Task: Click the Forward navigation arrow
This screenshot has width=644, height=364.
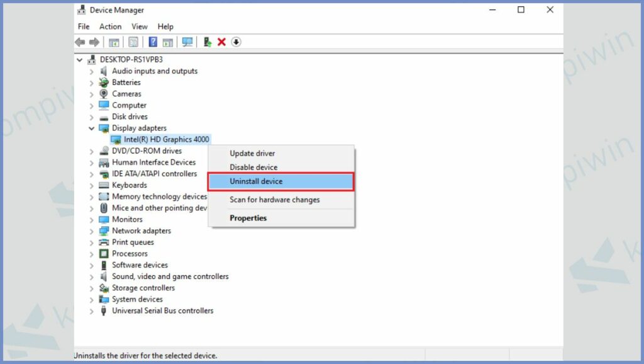Action: [94, 42]
